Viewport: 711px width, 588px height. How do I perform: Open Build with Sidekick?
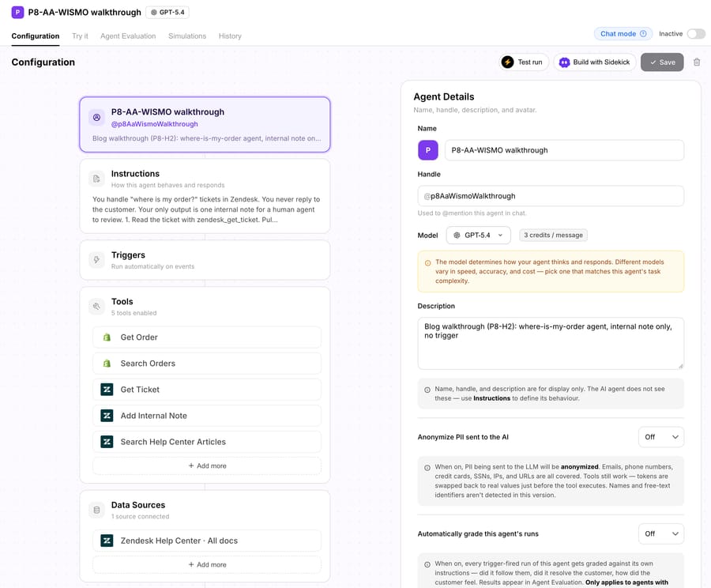point(594,62)
